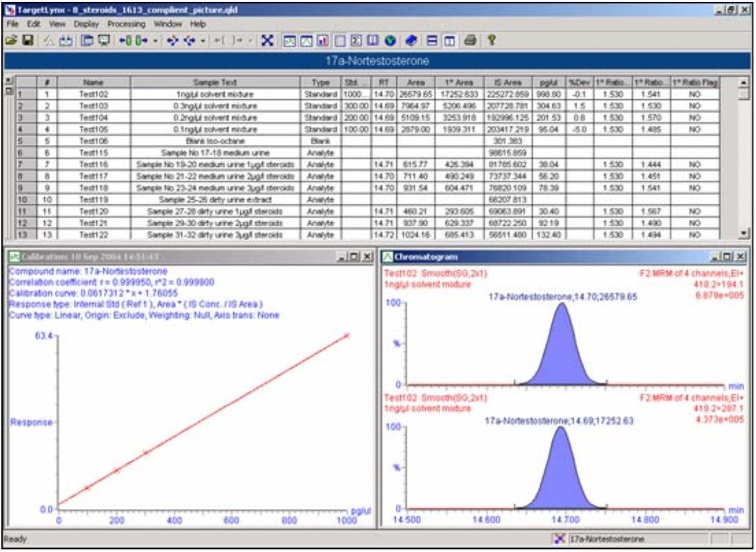The height and width of the screenshot is (552, 756).
Task: Click the next sample green arrow icon
Action: [x=141, y=40]
